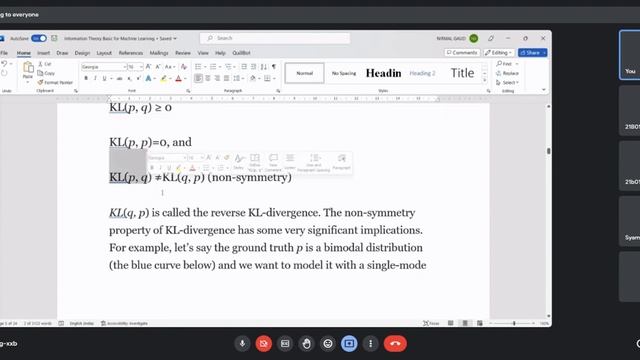Open the Editing mode dropdown

coord(498,53)
